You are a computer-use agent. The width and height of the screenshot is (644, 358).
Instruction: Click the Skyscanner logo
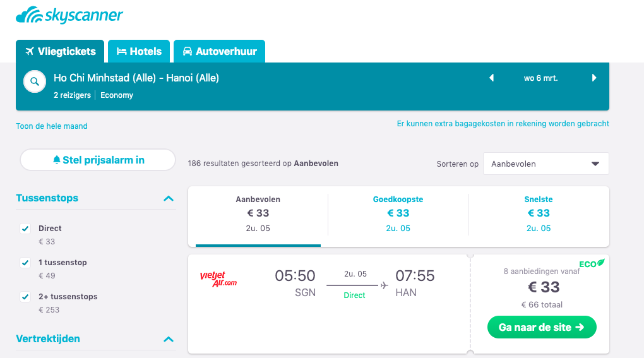click(69, 15)
